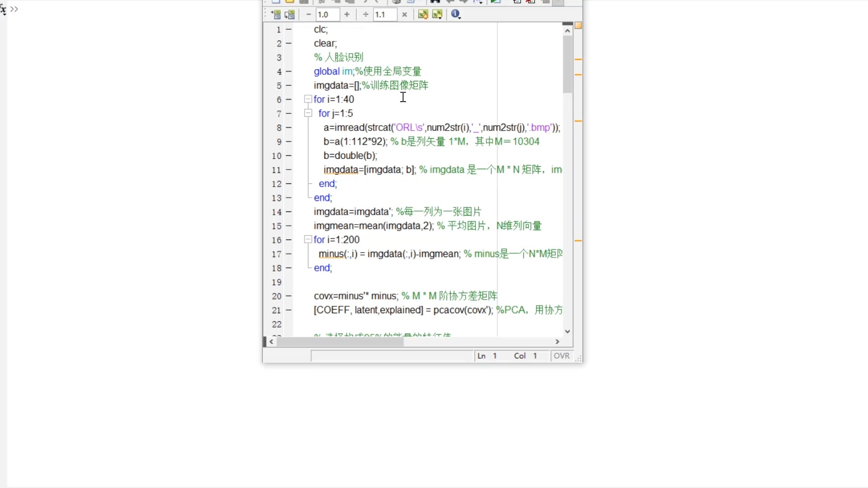Toggle breakpoint dash on line 1
The image size is (868, 488).
tap(288, 29)
